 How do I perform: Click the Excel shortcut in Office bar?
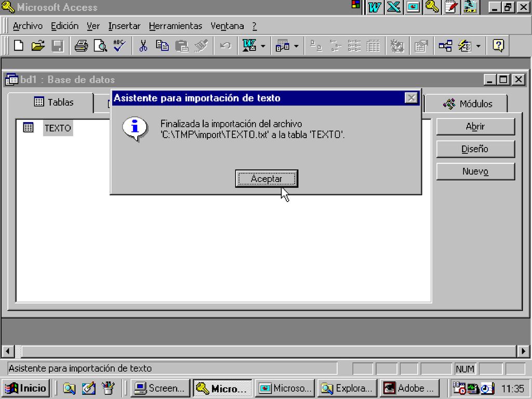point(394,7)
